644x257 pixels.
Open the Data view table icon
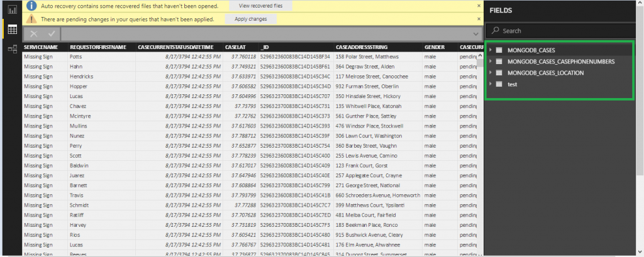(11, 30)
